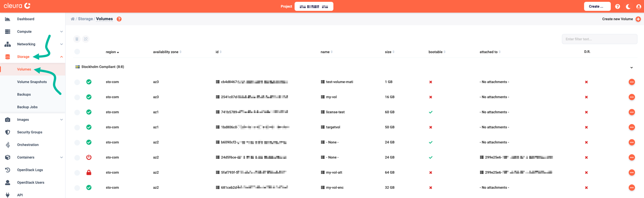644x198 pixels.
Task: Click the filter text input
Action: 599,39
